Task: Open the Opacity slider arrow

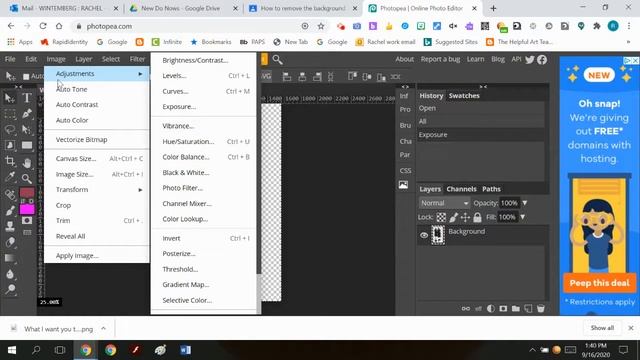Action: coord(525,203)
